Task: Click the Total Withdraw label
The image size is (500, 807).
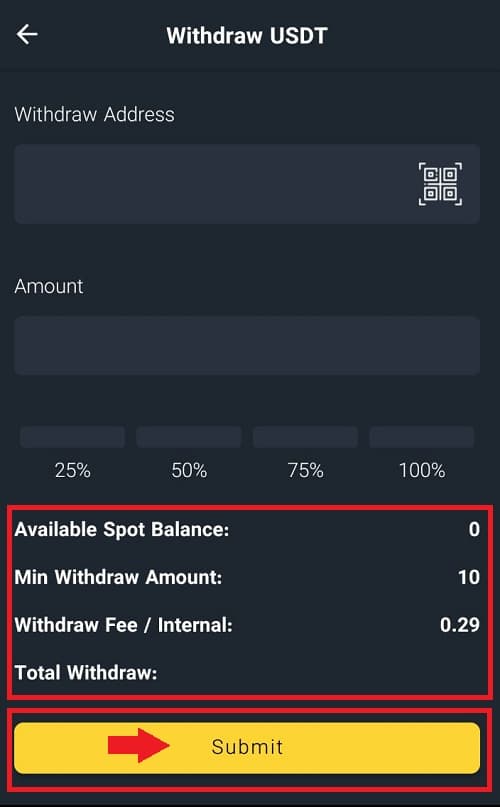Action: [86, 673]
